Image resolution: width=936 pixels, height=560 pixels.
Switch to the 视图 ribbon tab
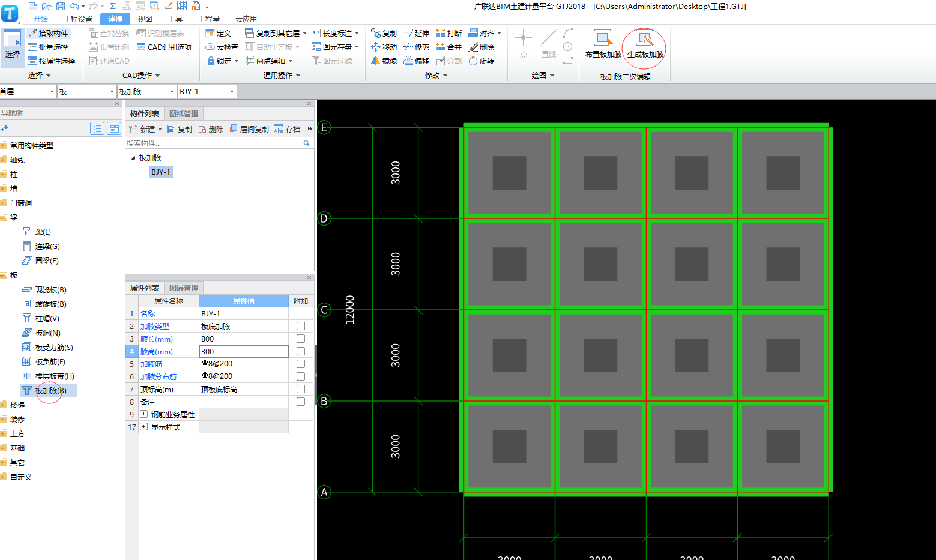coord(145,19)
